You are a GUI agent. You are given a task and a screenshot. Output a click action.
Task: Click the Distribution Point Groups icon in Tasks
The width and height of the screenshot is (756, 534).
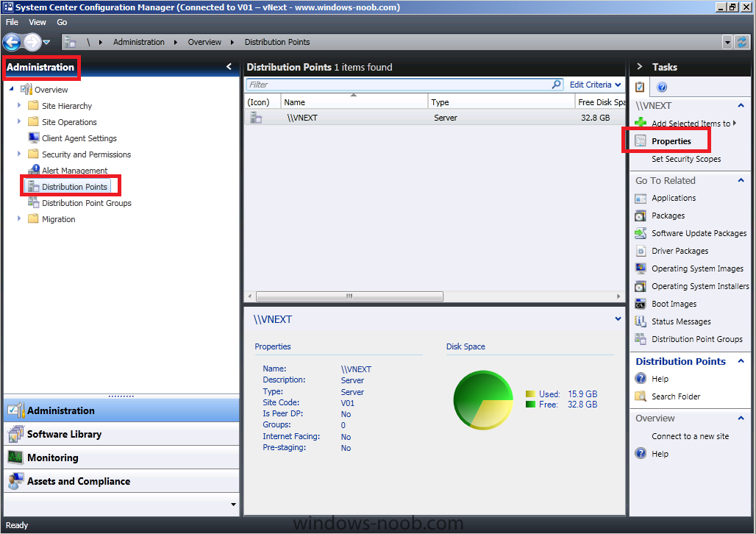click(x=641, y=339)
